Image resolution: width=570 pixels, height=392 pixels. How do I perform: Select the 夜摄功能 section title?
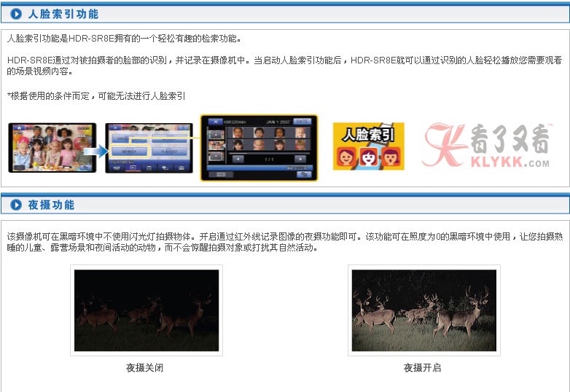pyautogui.click(x=51, y=205)
